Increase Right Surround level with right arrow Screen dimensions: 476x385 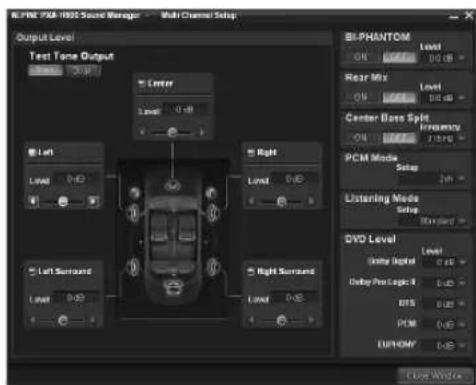(311, 320)
